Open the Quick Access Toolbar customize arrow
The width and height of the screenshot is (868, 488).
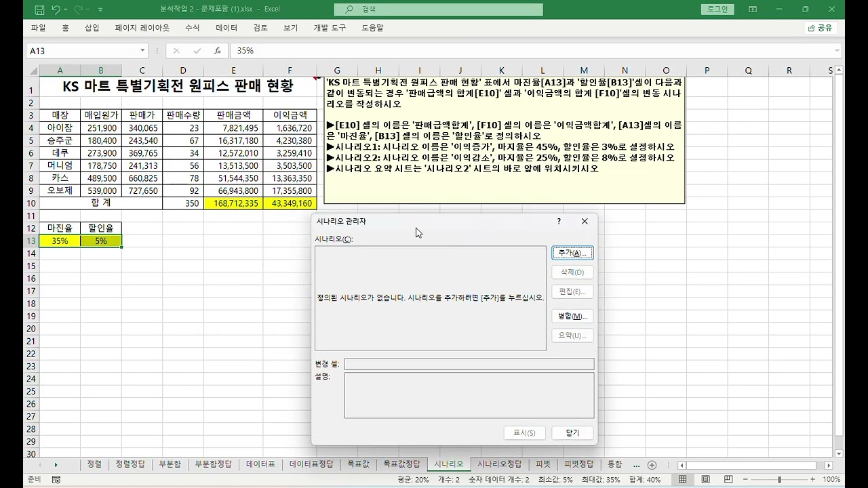pos(101,10)
